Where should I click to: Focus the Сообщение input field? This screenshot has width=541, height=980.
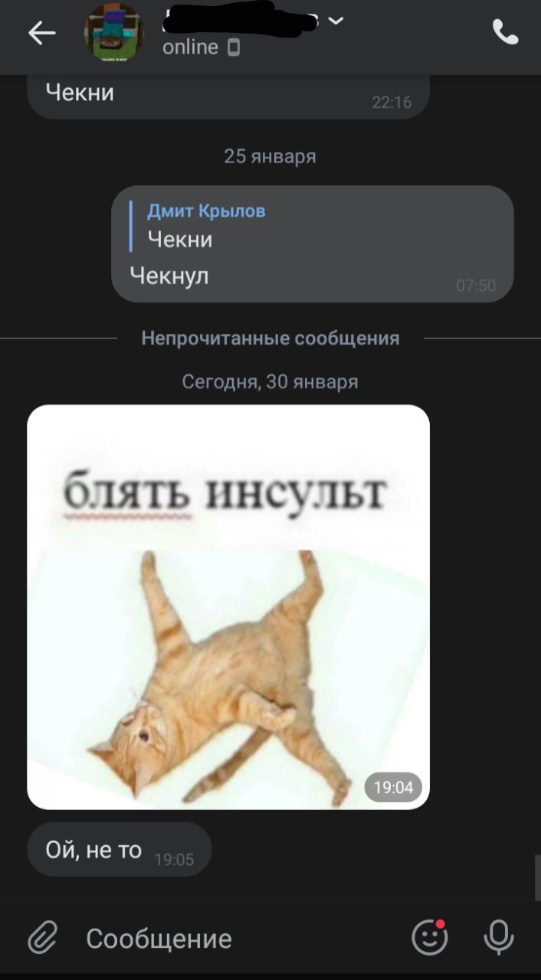pyautogui.click(x=230, y=939)
